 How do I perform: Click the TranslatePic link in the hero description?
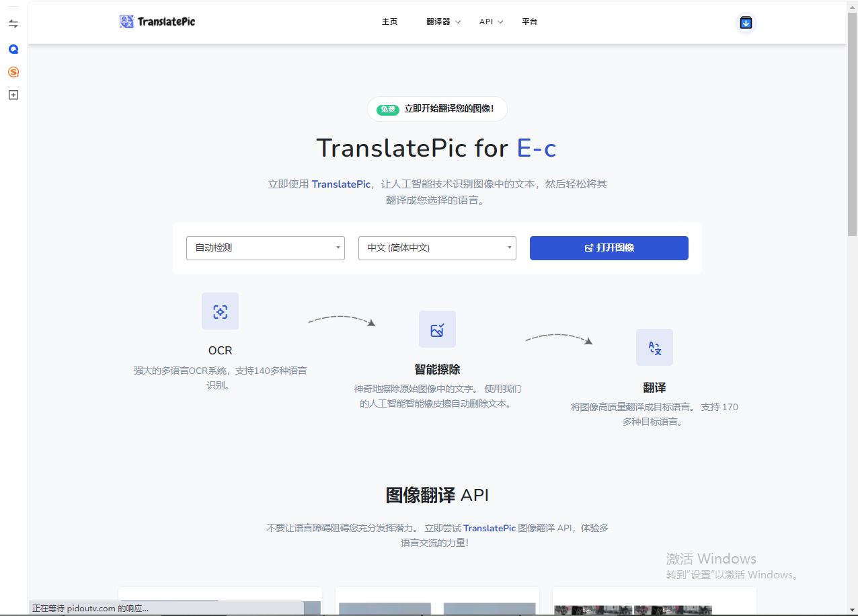[x=341, y=184]
